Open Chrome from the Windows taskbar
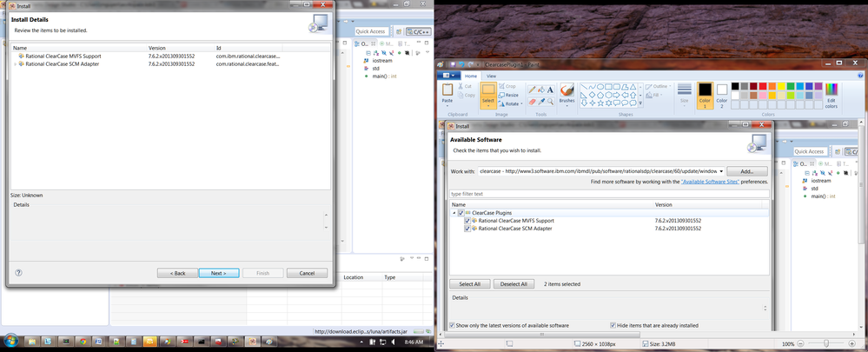 (83, 342)
